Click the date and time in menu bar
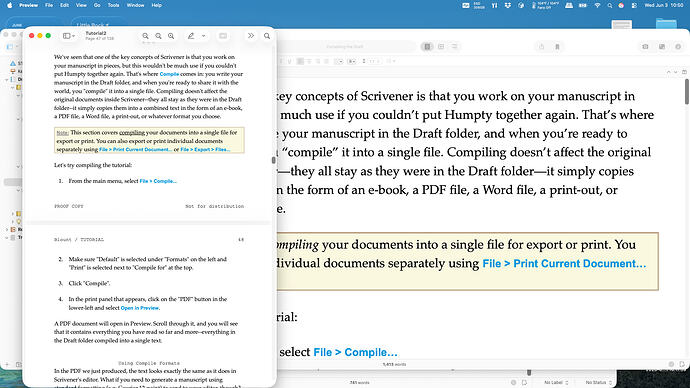Viewport: 690px width, 388px height. pyautogui.click(x=664, y=5)
